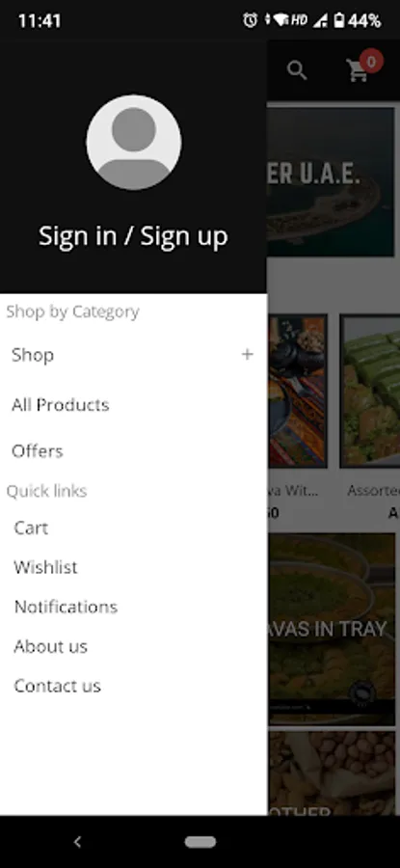Tap the Android back arrow
This screenshot has width=400, height=868.
click(77, 842)
